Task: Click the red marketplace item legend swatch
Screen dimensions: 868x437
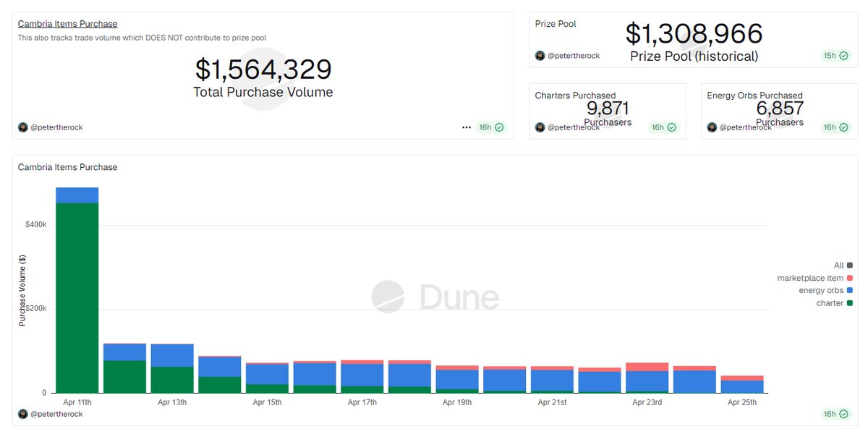Action: [850, 278]
